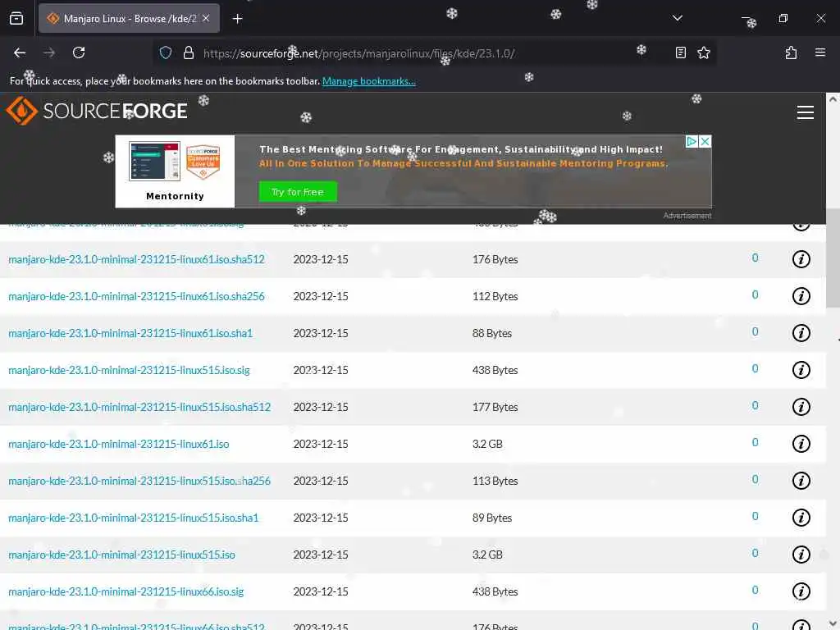
Task: Open the tracking protection shield icon
Action: pyautogui.click(x=166, y=52)
